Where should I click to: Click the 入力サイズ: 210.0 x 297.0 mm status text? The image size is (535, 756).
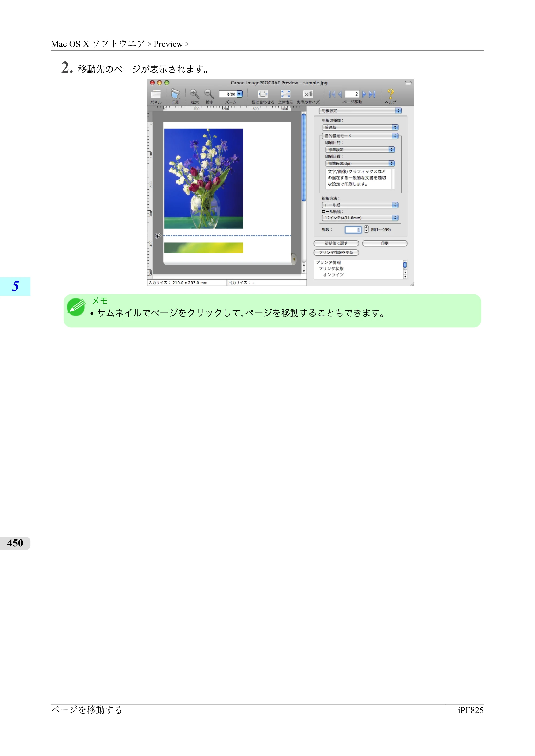(x=178, y=283)
